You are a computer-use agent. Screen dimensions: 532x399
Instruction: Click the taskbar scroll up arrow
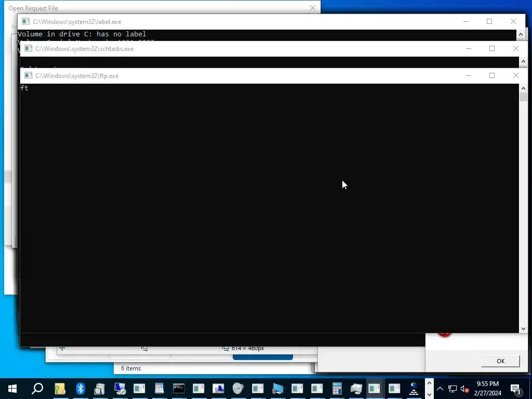point(429,383)
